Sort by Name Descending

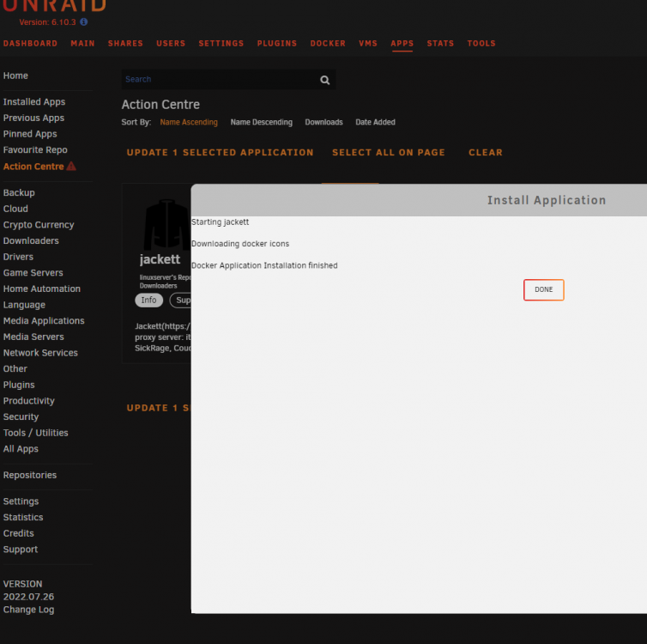click(261, 122)
